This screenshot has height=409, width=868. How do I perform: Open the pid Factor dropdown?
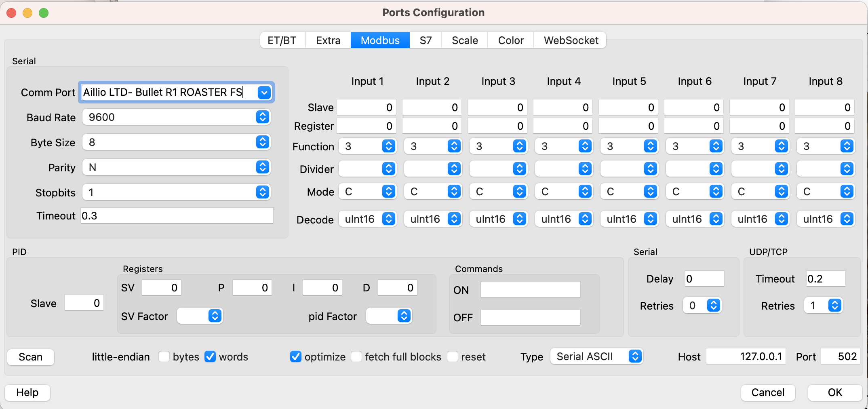pyautogui.click(x=404, y=316)
